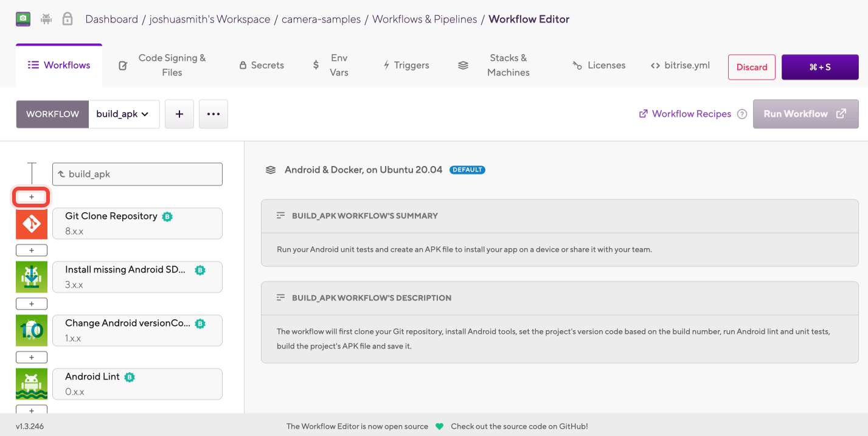
Task: Click the Git Clone Repository step icon
Action: (x=32, y=224)
